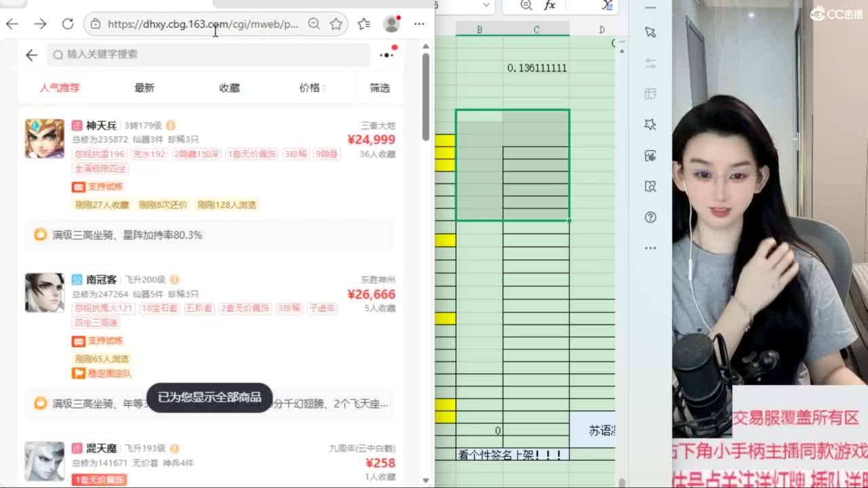Click the orange info icon next to 混天魔
The height and width of the screenshot is (488, 868).
click(x=174, y=449)
